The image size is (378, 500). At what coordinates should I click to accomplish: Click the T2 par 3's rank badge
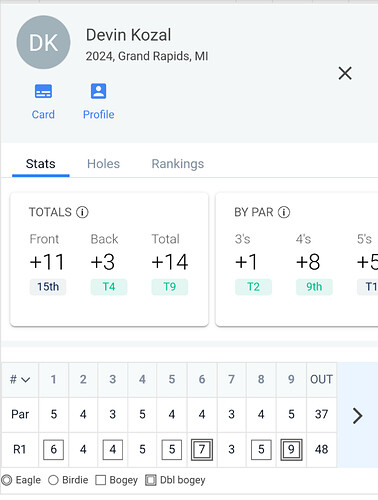(254, 287)
